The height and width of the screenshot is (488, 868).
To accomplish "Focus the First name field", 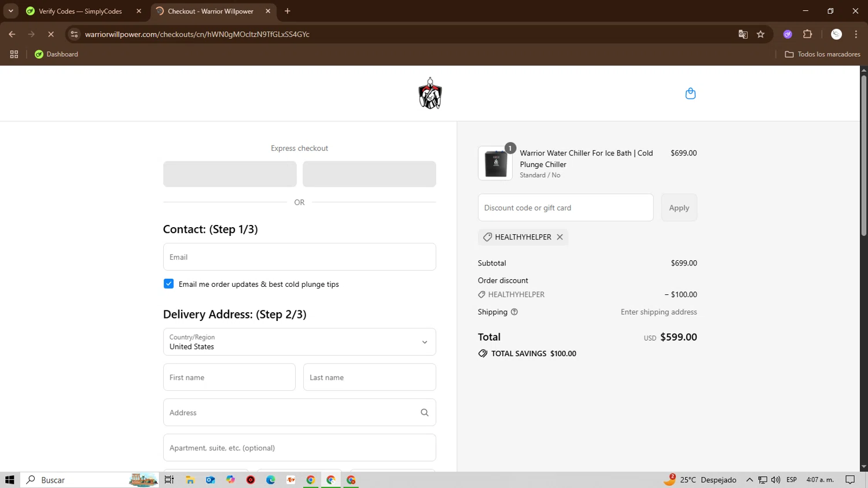I will 229,377.
